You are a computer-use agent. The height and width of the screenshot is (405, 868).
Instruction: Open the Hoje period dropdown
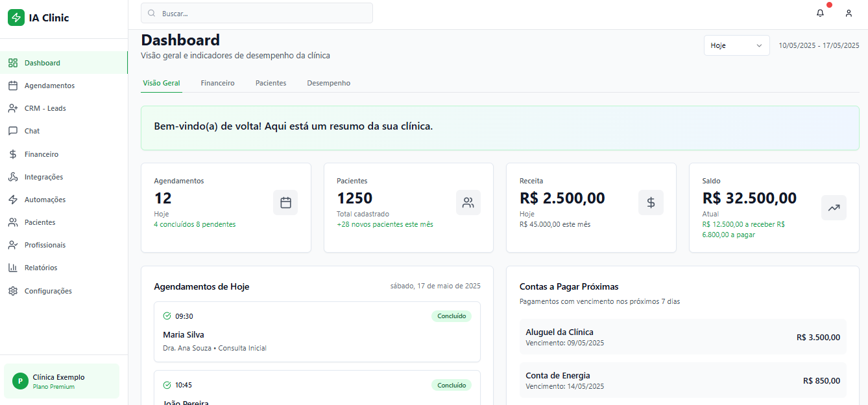click(x=737, y=45)
